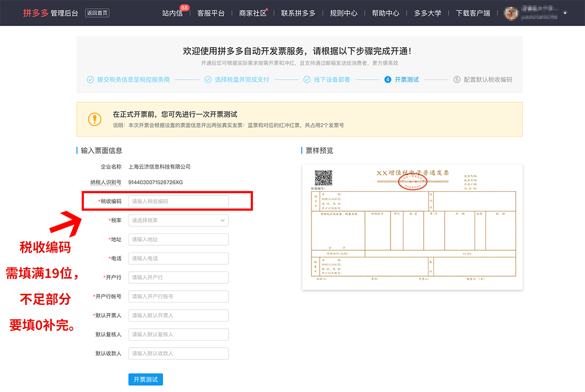The width and height of the screenshot is (585, 392).
Task: Open 下载客户端 link in header
Action: pyautogui.click(x=472, y=13)
